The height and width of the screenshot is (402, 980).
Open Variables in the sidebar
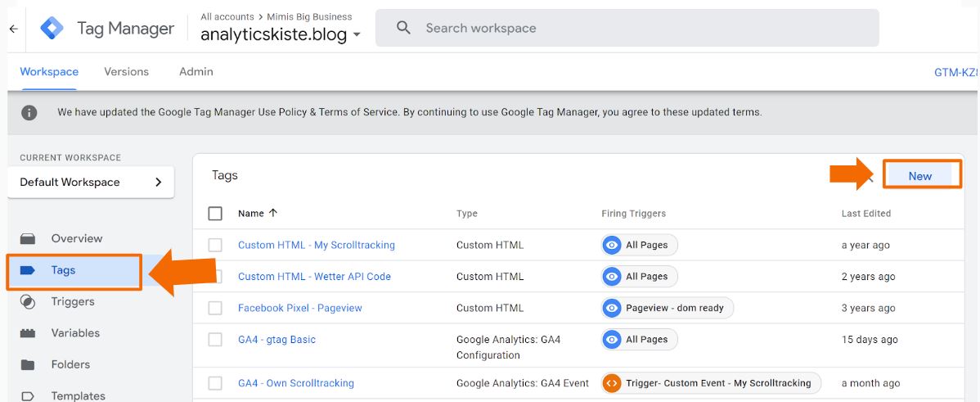(75, 333)
